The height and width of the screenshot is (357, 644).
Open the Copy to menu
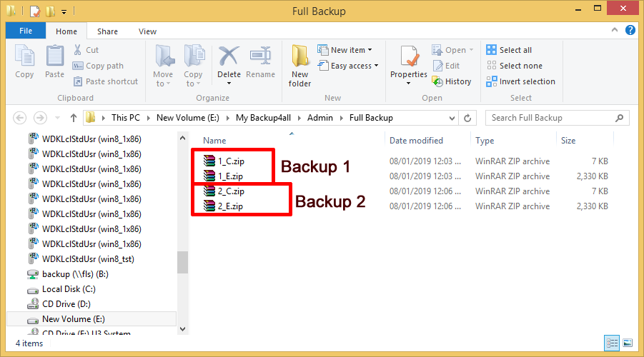pyautogui.click(x=193, y=66)
